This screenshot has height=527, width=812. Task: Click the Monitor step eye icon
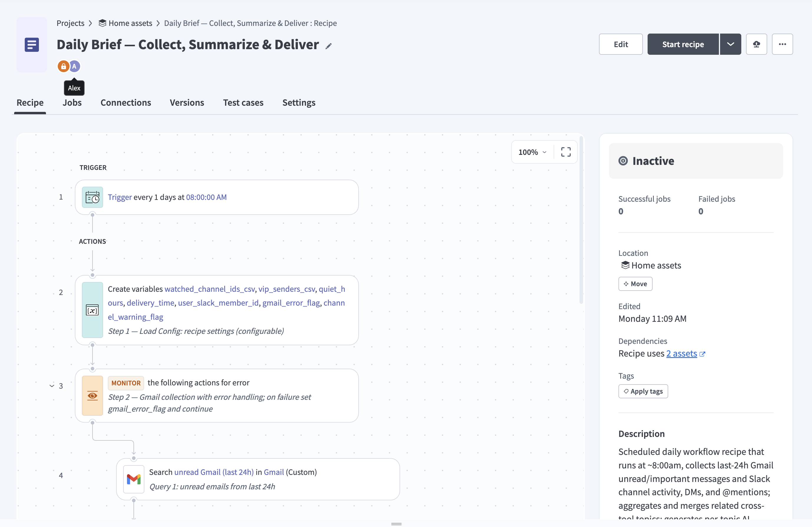tap(93, 396)
